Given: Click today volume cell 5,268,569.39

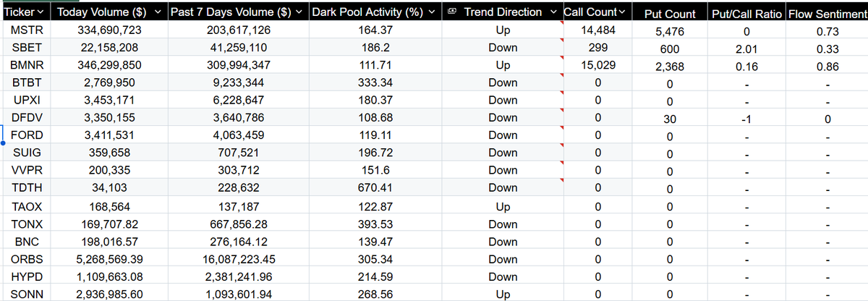Looking at the screenshot, I should pyautogui.click(x=109, y=259).
